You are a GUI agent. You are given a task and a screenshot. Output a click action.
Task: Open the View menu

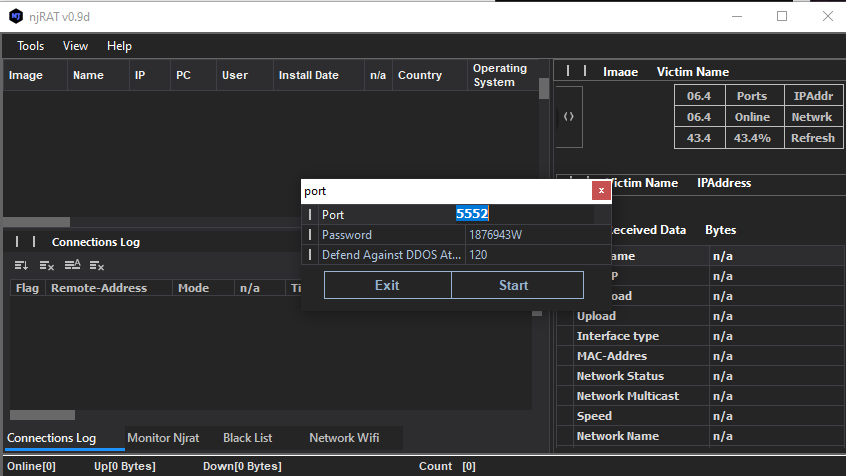coord(76,46)
